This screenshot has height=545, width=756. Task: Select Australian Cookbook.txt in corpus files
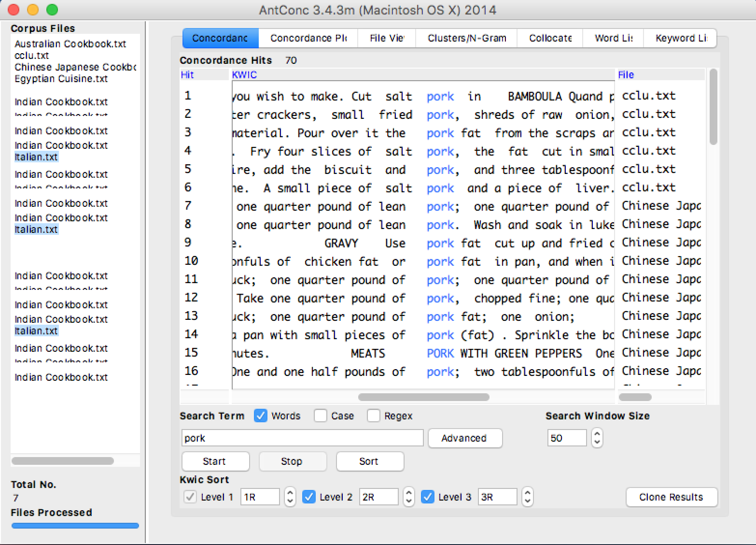click(x=70, y=44)
